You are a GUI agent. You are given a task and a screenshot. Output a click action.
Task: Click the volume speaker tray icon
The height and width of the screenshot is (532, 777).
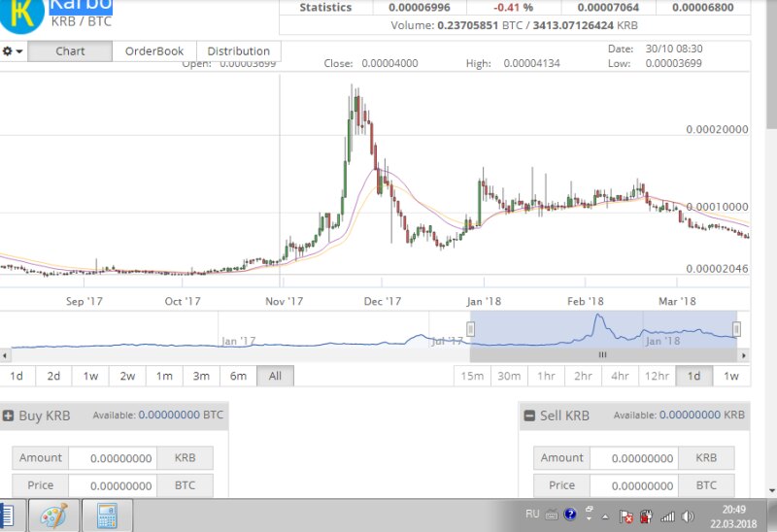689,515
